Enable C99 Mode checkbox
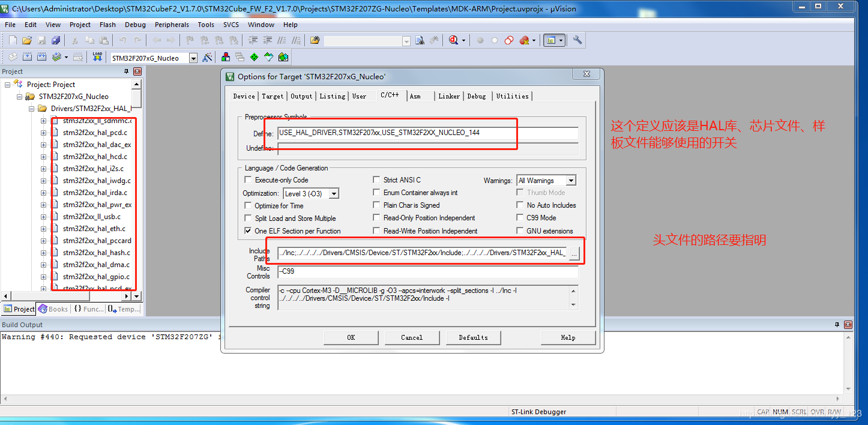868x425 pixels. (x=520, y=218)
